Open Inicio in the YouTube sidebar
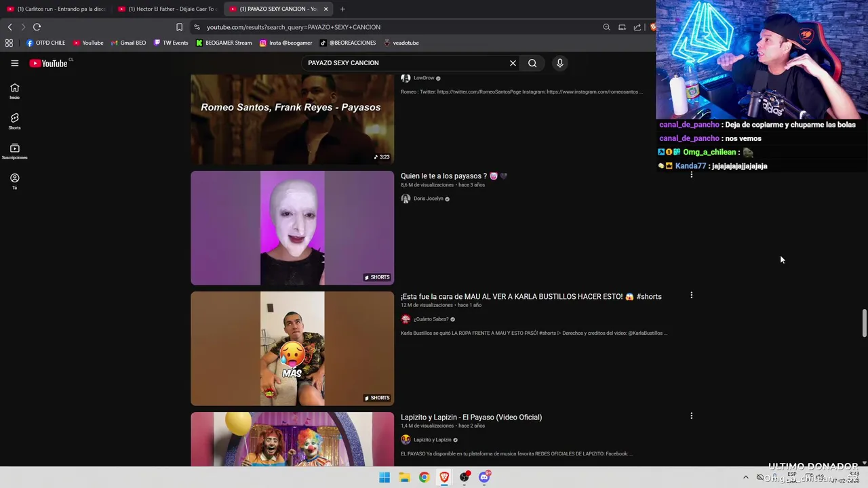Screen dimensions: 868x488 point(14,91)
